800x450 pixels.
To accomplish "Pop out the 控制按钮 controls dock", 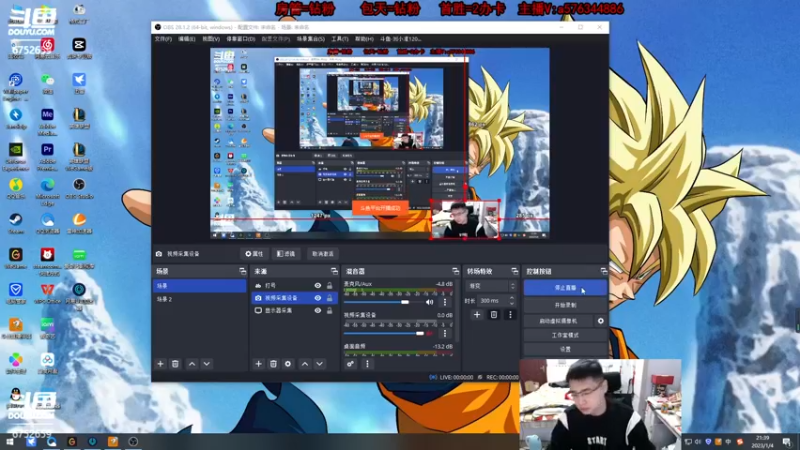I will pyautogui.click(x=604, y=271).
